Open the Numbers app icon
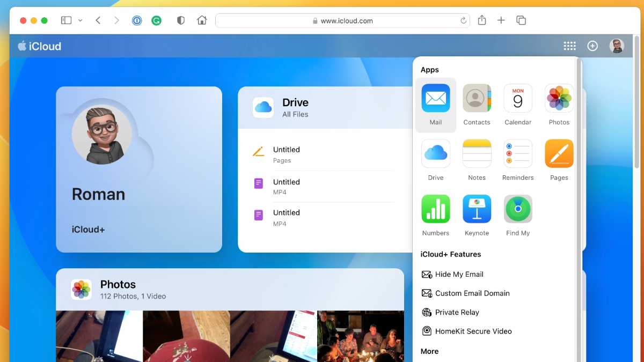Screen dimensions: 644x362 436,209
